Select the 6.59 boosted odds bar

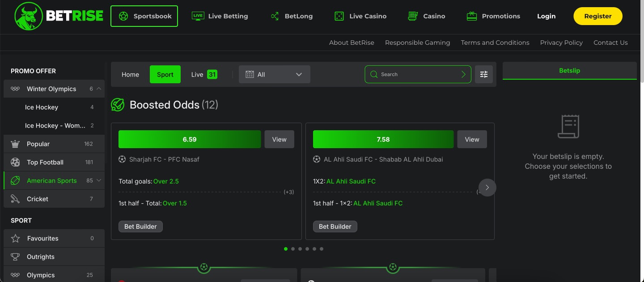coord(189,139)
